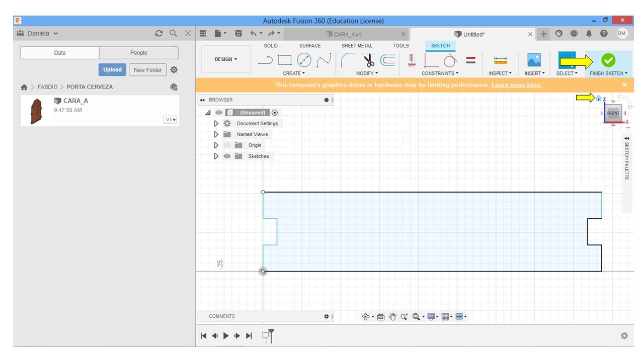
Task: Switch to the SURFACE ribbon tab
Action: [x=310, y=46]
